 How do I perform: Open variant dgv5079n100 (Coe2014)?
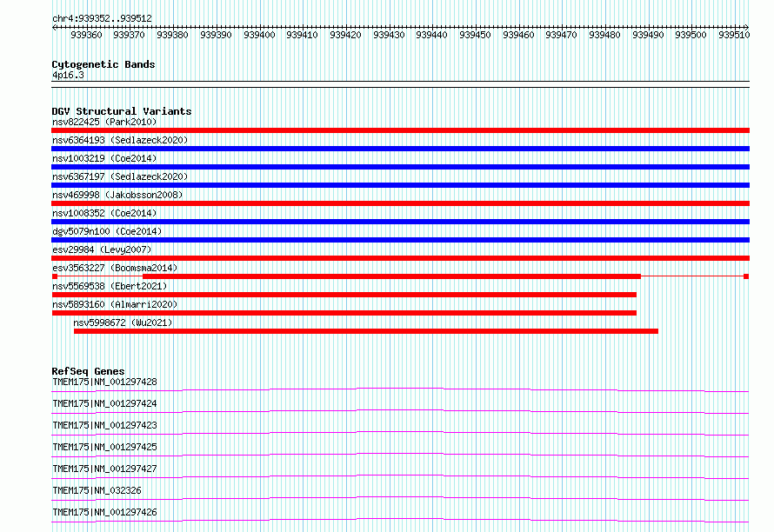coord(107,231)
